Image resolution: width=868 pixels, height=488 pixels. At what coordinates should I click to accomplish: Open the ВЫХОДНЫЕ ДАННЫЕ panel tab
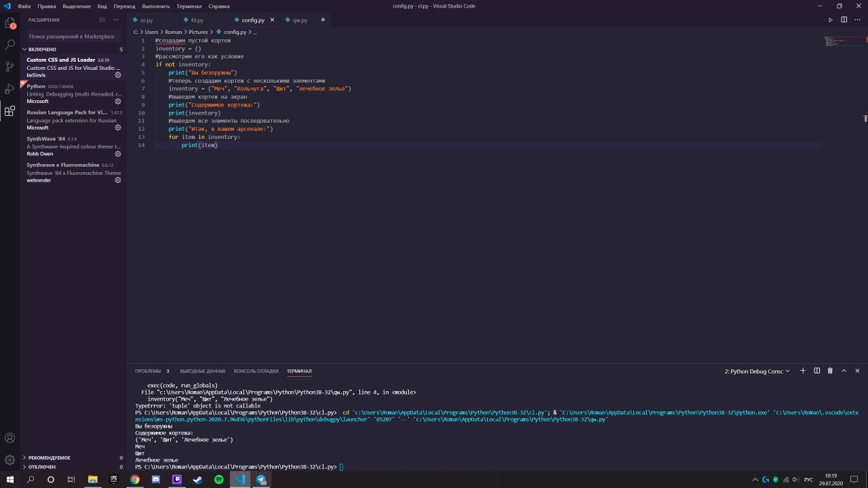point(203,371)
